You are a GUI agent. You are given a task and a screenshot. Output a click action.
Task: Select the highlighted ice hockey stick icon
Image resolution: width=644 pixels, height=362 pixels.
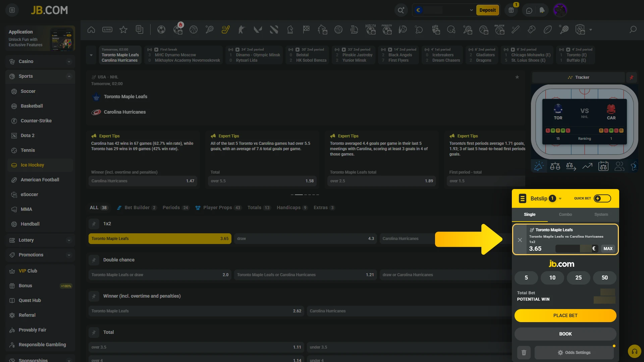226,29
